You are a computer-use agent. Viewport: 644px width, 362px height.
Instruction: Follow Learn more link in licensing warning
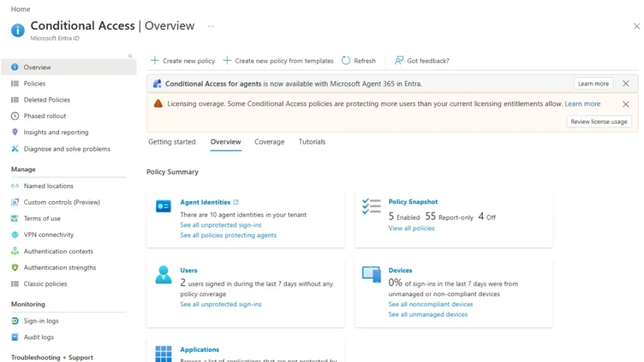coord(582,104)
